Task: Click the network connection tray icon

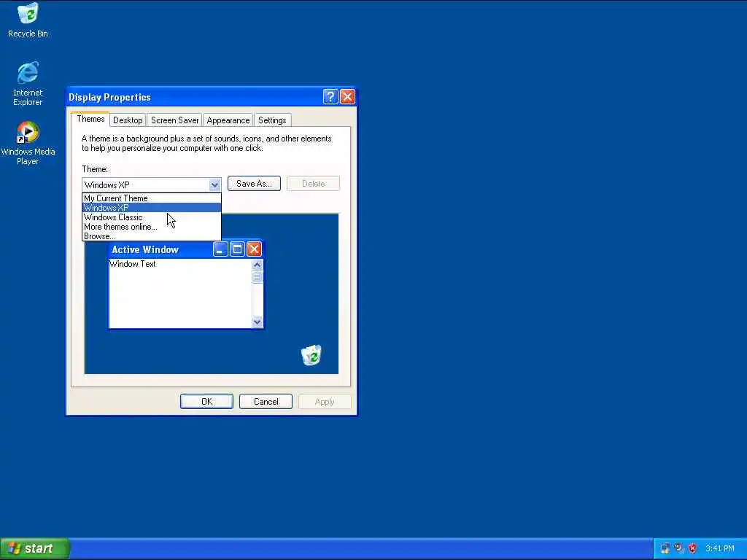Action: coord(665,548)
